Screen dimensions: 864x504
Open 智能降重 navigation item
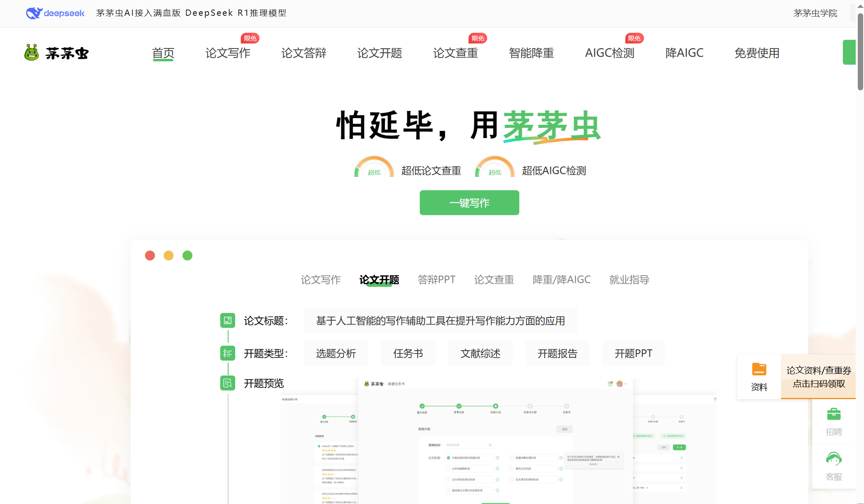[x=531, y=53]
